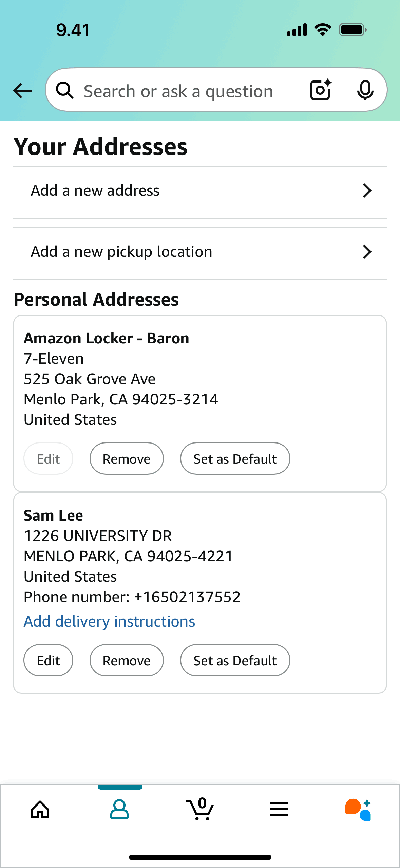Expand Add a new pickup location chevron
Viewport: 400px width, 868px height.
pyautogui.click(x=367, y=252)
